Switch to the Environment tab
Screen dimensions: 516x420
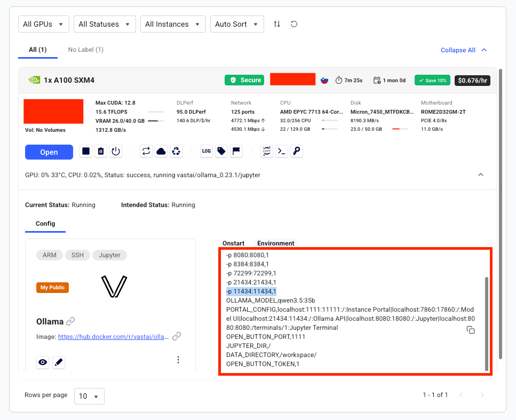coord(276,243)
